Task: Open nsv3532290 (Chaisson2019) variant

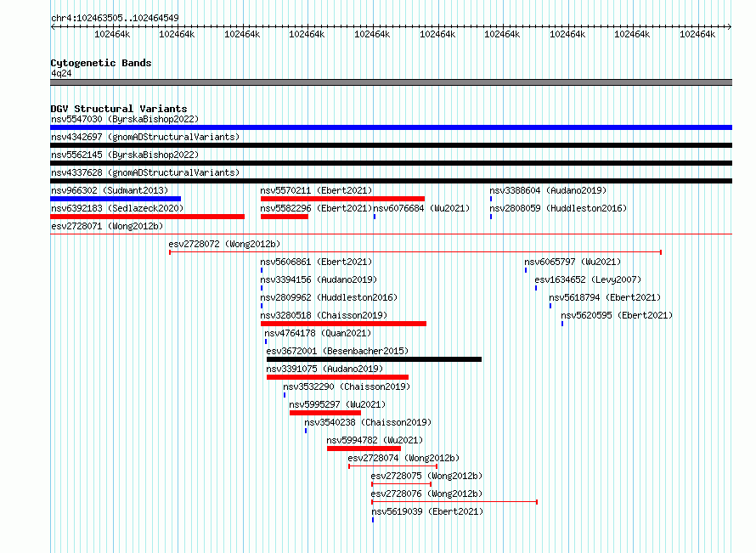Action: tap(347, 387)
